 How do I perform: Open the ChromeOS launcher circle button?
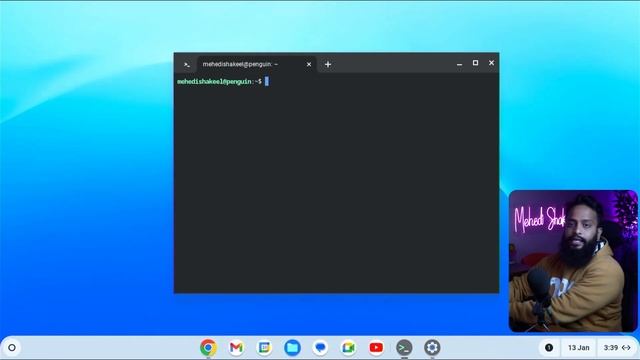pos(12,348)
